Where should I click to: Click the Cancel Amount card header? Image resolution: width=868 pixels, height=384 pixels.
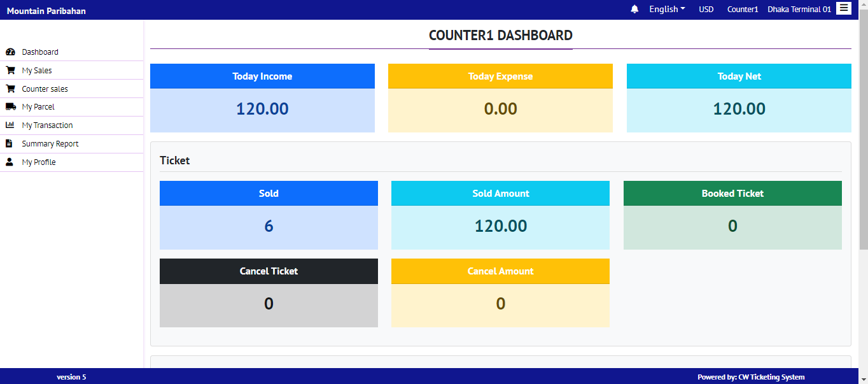[x=500, y=271]
